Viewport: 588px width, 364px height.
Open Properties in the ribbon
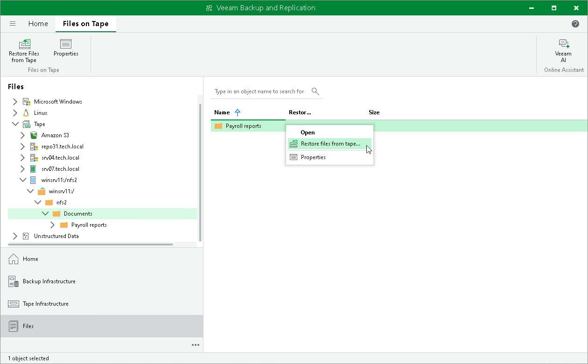66,48
